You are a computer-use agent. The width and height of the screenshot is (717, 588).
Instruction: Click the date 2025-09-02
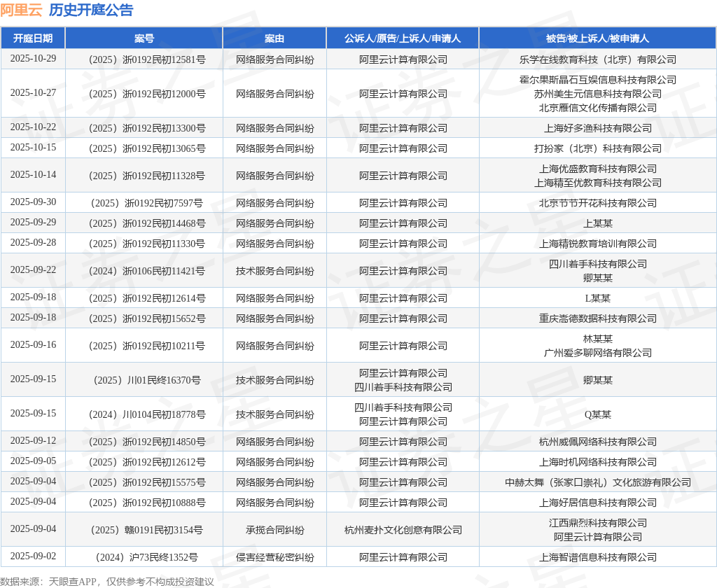tap(33, 556)
